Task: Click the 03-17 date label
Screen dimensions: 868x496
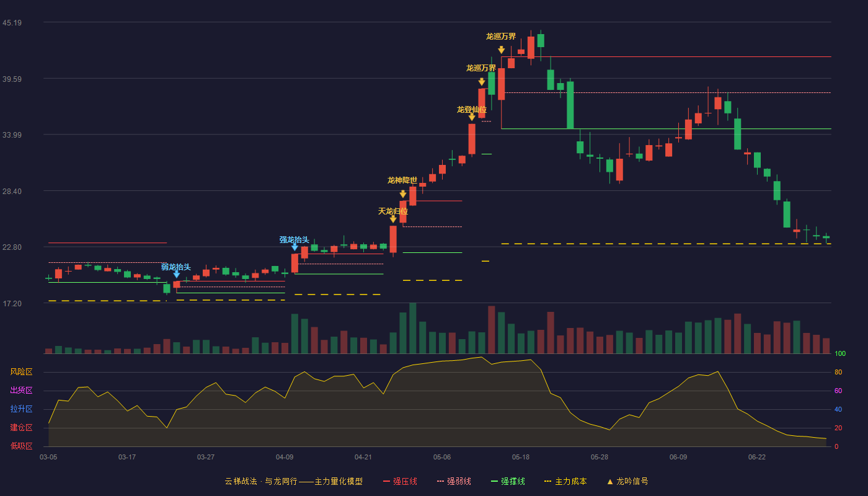Action: (127, 457)
